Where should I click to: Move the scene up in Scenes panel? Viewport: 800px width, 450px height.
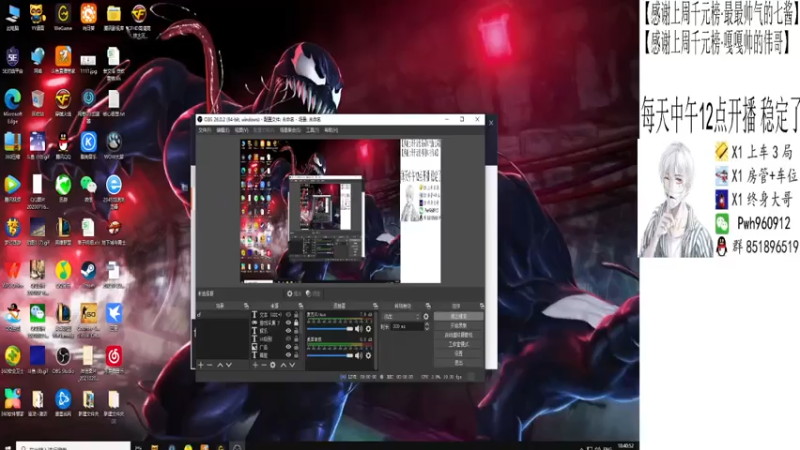pyautogui.click(x=220, y=365)
